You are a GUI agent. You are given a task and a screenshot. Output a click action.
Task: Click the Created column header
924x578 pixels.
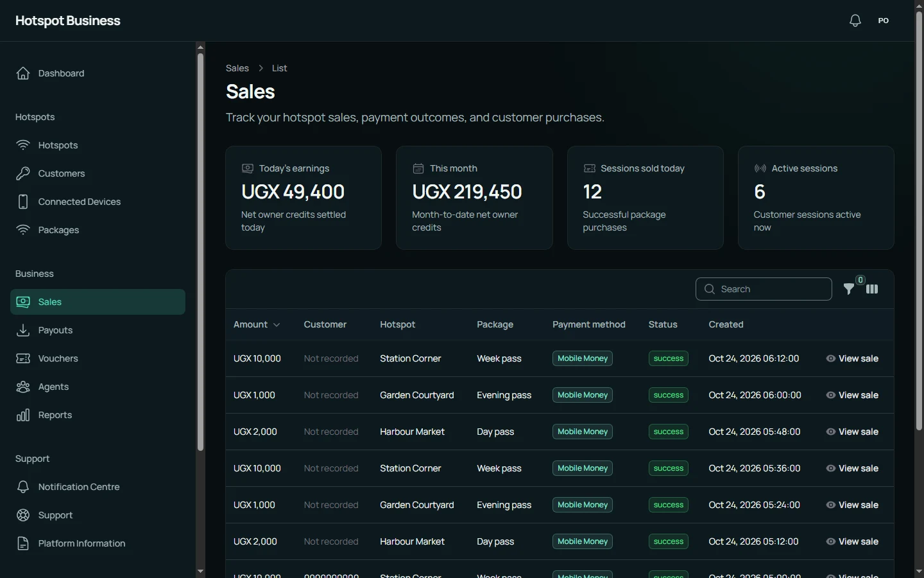pyautogui.click(x=726, y=324)
